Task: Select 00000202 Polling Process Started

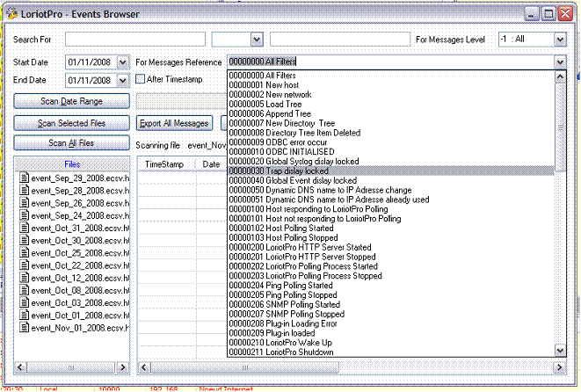Action: click(391, 266)
